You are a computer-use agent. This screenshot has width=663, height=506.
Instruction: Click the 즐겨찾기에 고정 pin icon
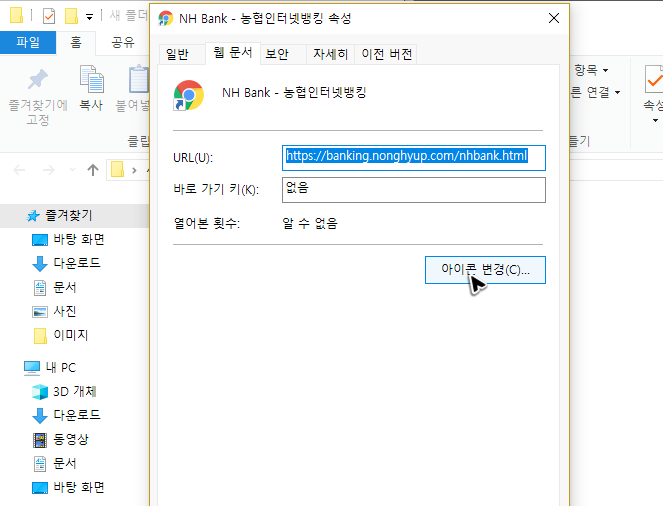click(38, 79)
